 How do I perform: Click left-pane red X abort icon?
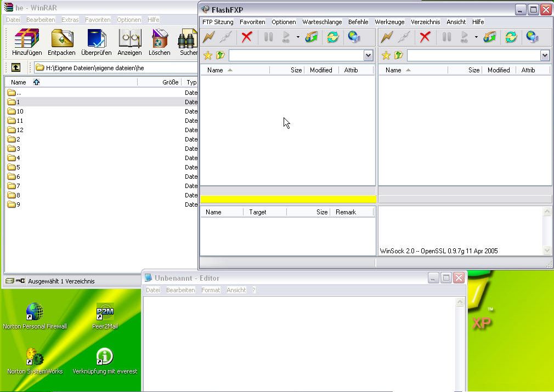click(x=247, y=37)
